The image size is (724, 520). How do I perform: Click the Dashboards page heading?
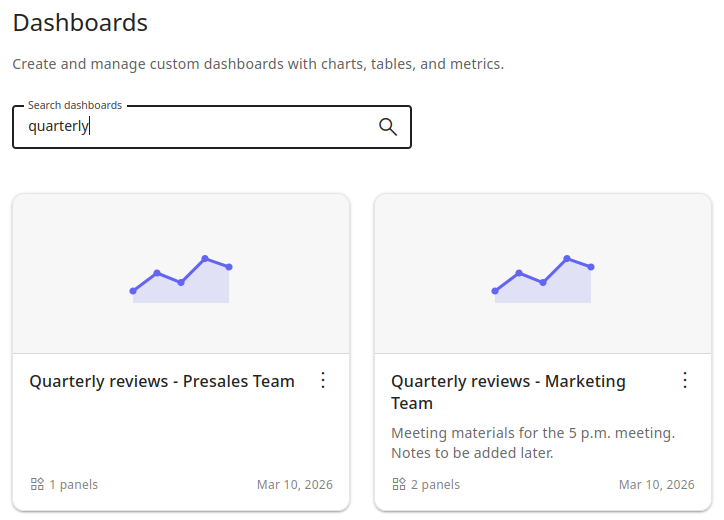80,23
